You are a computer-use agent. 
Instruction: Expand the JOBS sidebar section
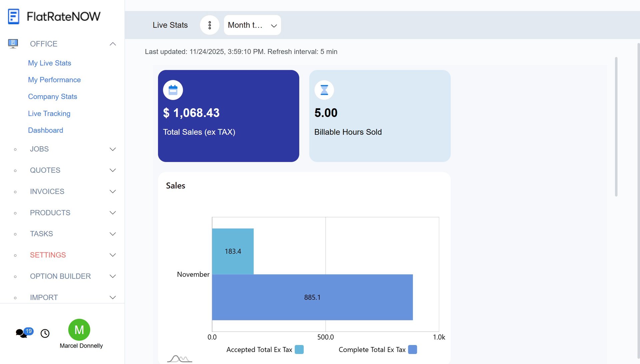click(113, 149)
